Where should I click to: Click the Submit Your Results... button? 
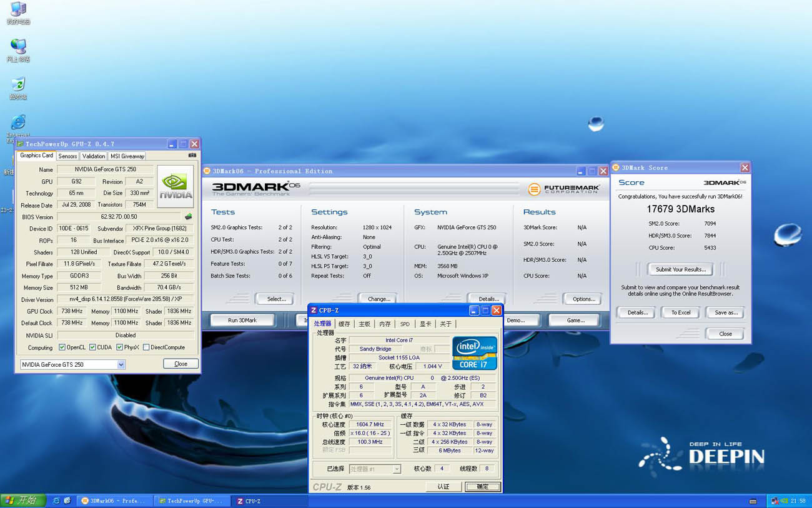pos(681,269)
